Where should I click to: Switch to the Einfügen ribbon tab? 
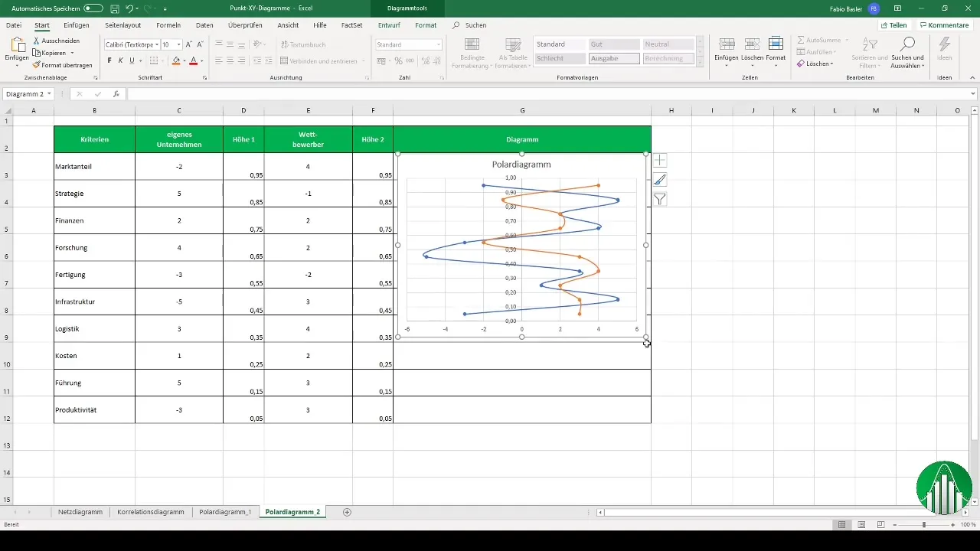(x=77, y=25)
